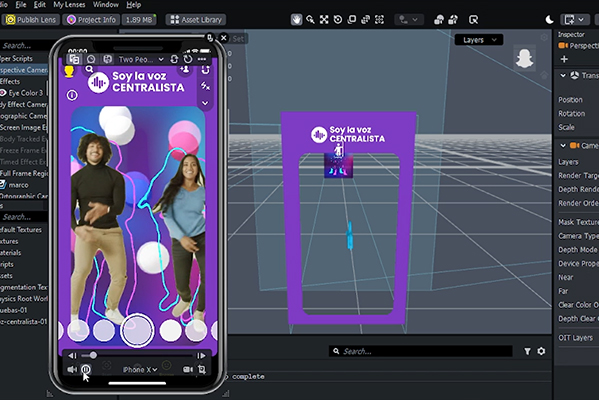Open the Window menu
Image resolution: width=599 pixels, height=400 pixels.
[x=106, y=5]
